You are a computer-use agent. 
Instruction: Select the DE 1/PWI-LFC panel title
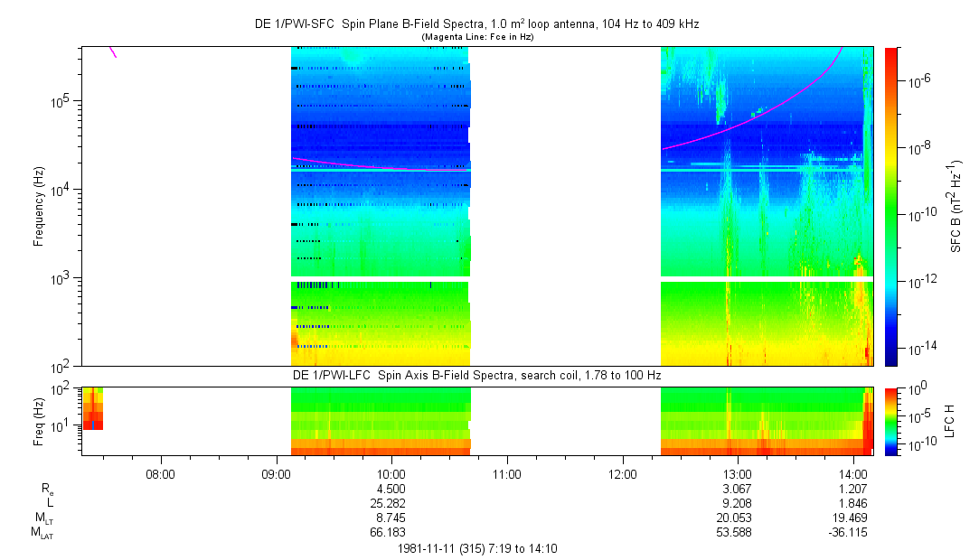pos(476,374)
